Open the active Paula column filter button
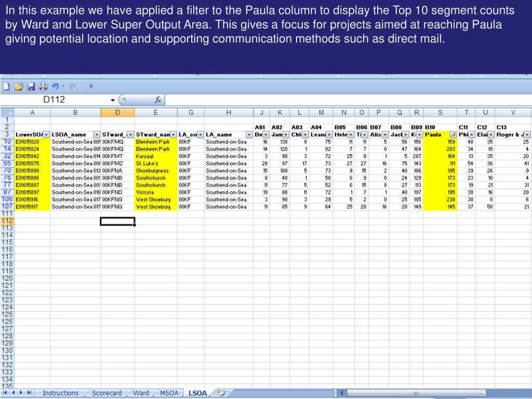532x399 pixels. pos(453,135)
